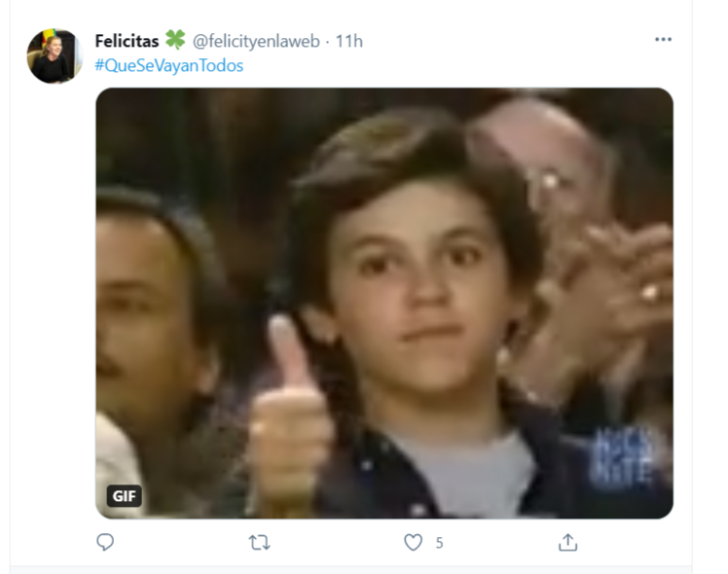Open Felicitas profile avatar picture
Viewport: 728px width, 574px height.
[x=55, y=56]
